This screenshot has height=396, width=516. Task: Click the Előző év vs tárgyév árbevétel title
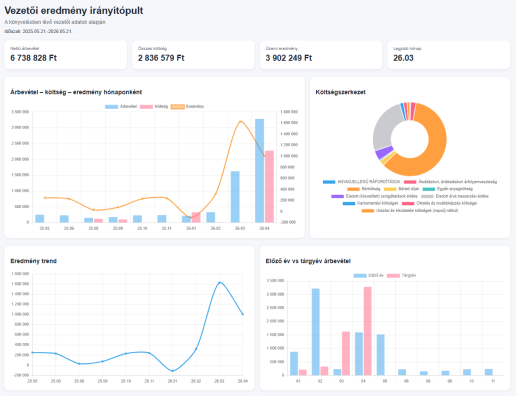point(308,261)
